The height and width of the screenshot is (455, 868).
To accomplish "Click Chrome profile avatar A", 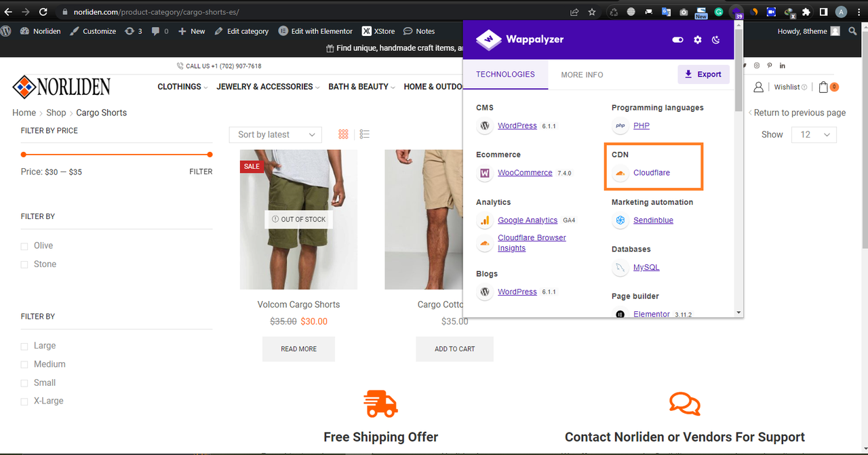I will click(x=841, y=12).
